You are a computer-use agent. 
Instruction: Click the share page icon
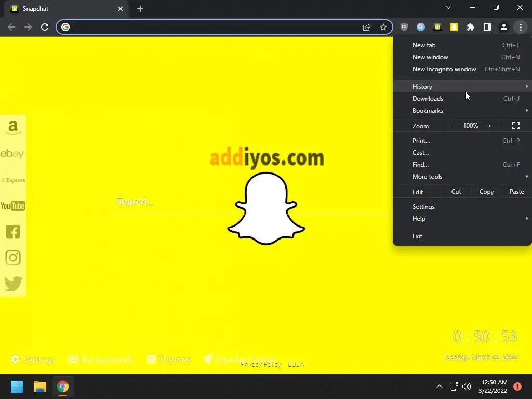[367, 27]
